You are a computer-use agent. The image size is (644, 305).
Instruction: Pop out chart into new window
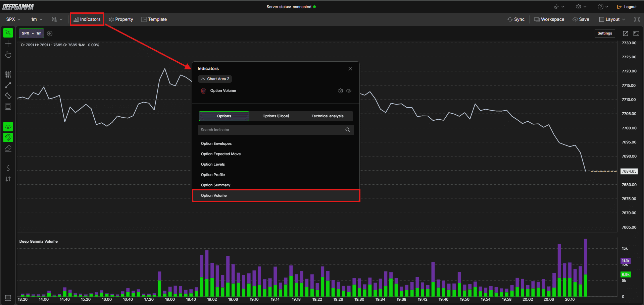pos(626,34)
